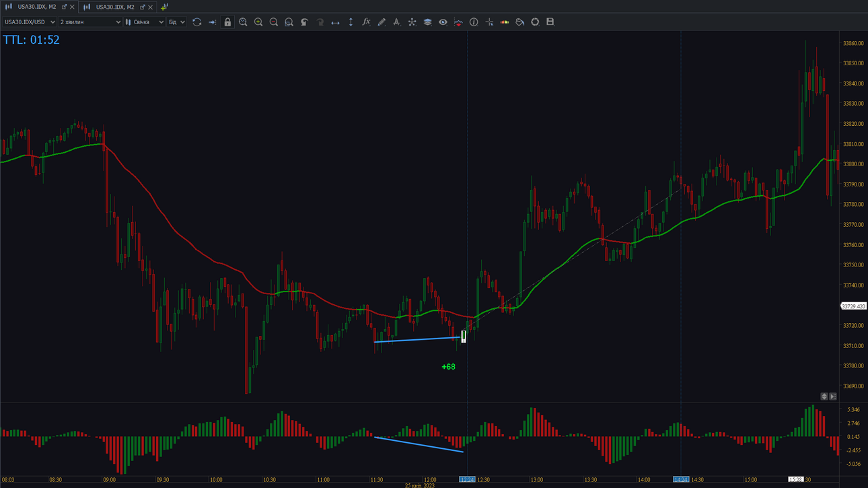Open the Бід price side dropdown

point(176,22)
